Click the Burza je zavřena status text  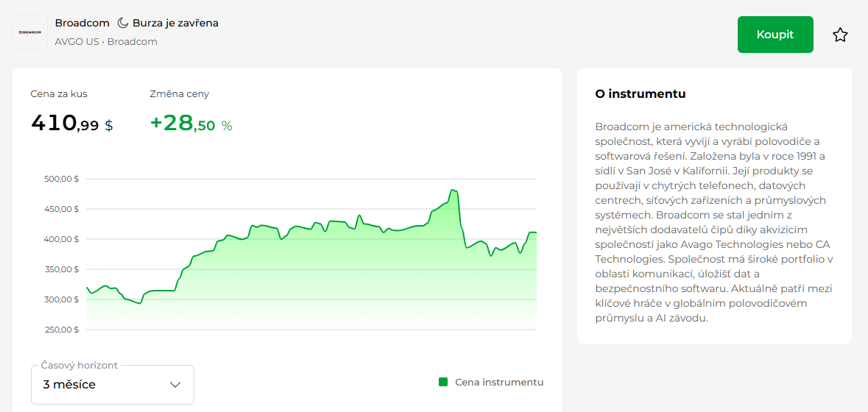[x=175, y=24]
